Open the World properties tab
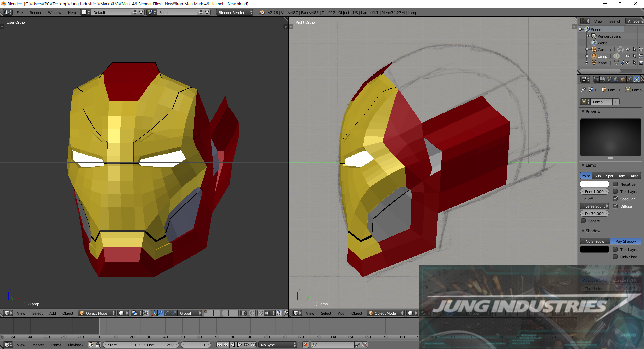 616,79
